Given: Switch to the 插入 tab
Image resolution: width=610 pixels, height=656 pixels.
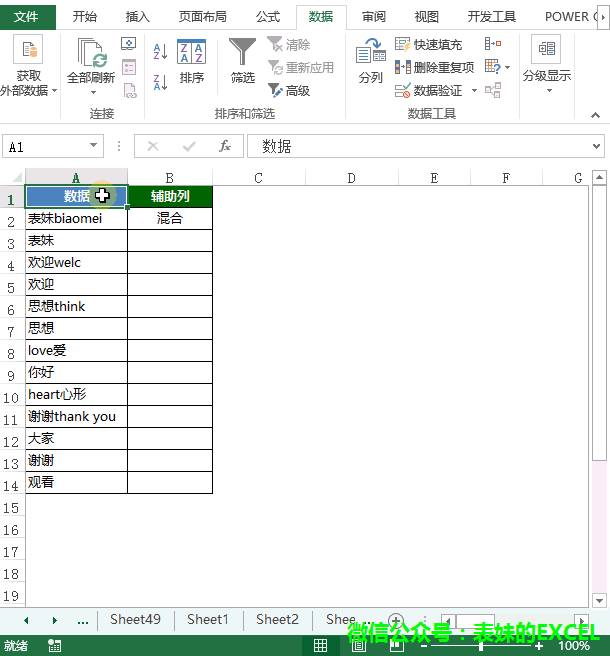Looking at the screenshot, I should [137, 17].
